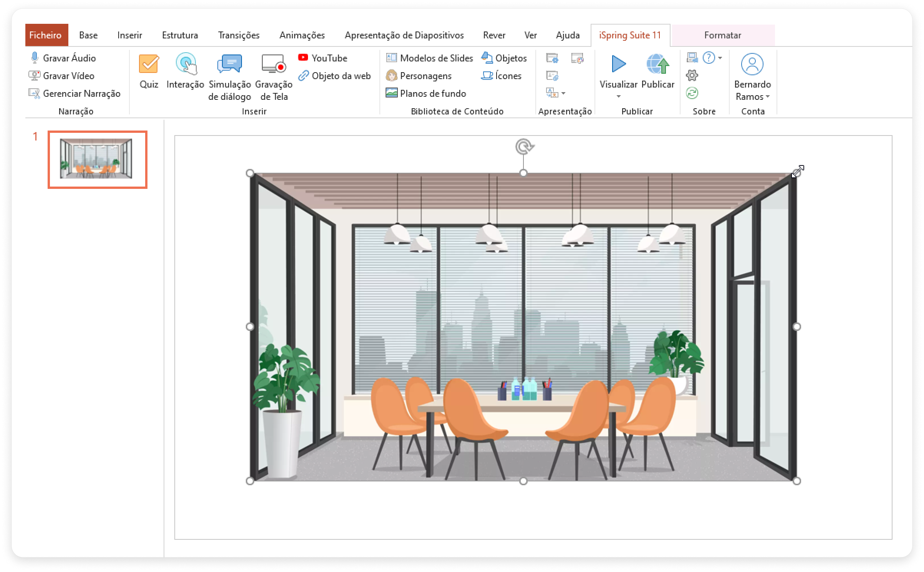Open the Personagens library
The height and width of the screenshot is (572, 924).
pyautogui.click(x=419, y=76)
